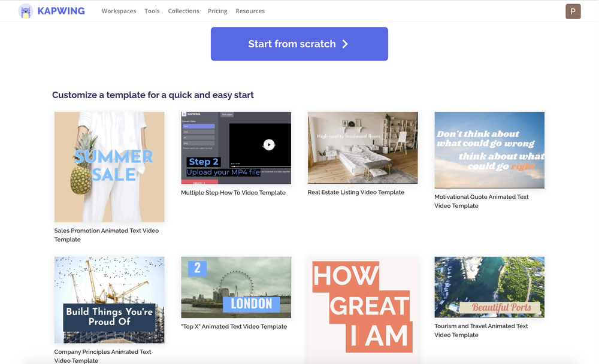Click the Start from scratch button
This screenshot has height=364, width=599.
click(299, 44)
